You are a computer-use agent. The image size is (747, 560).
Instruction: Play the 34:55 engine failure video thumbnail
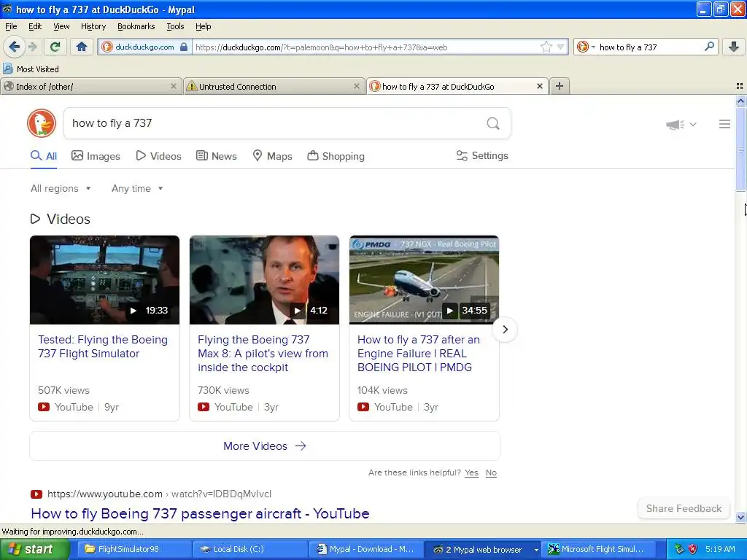[424, 280]
